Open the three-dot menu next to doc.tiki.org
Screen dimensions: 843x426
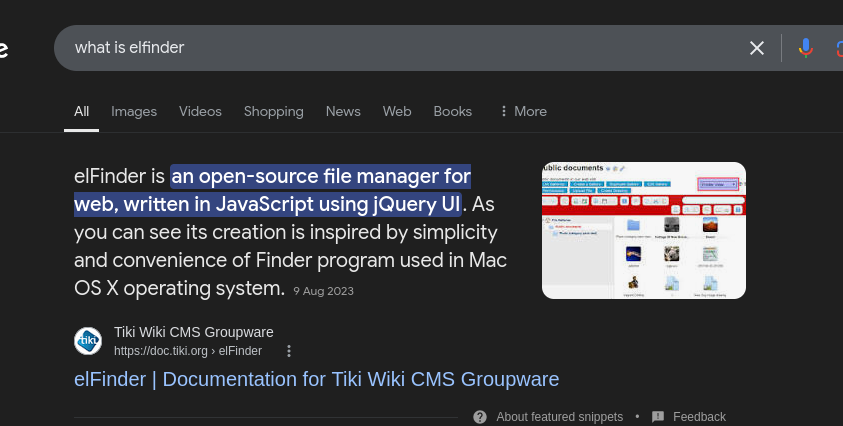(289, 351)
